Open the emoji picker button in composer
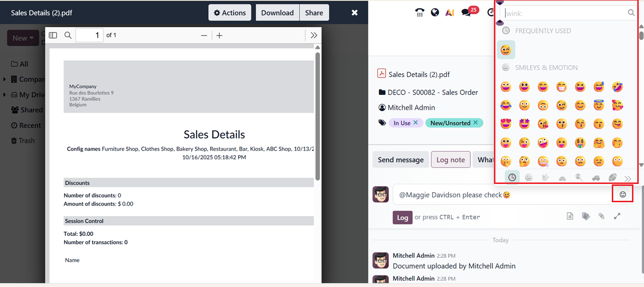Screen dimensions: 644x287 coord(622,195)
